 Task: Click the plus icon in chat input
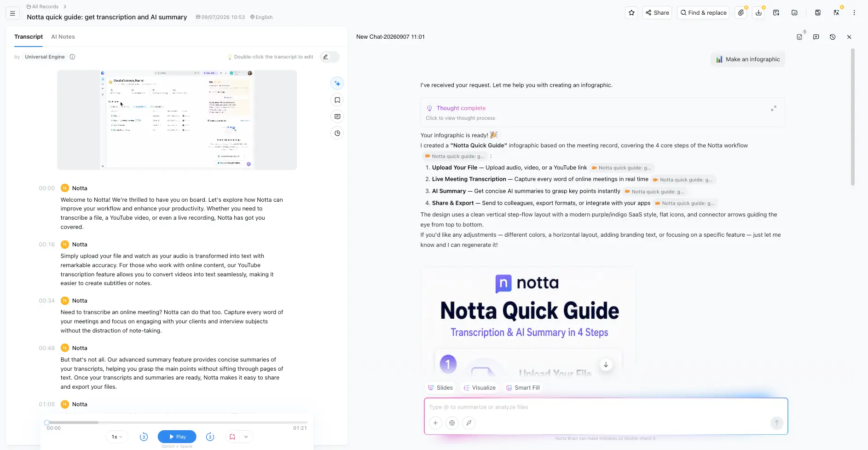435,423
